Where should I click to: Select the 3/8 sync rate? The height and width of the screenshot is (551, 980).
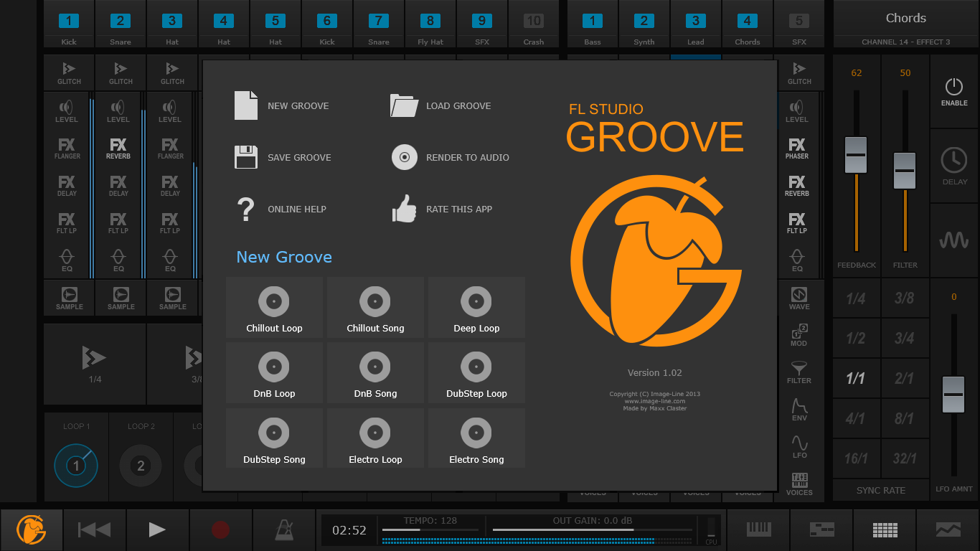[905, 298]
